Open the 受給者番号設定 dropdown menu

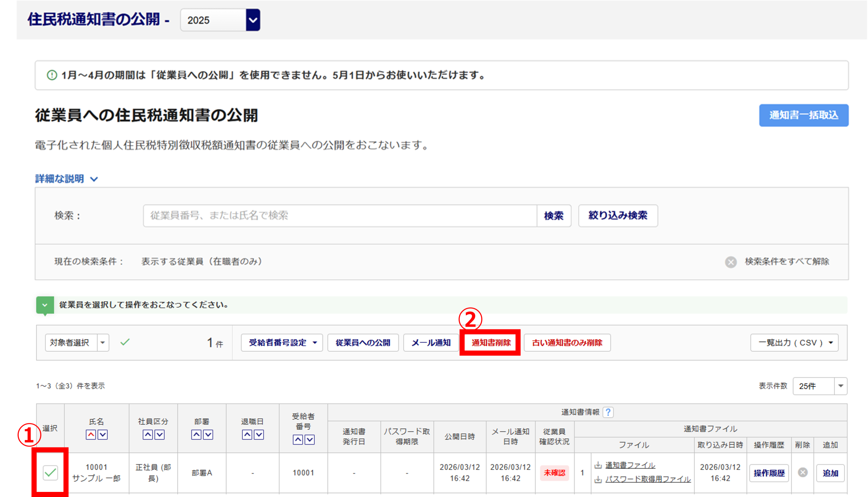coord(282,342)
